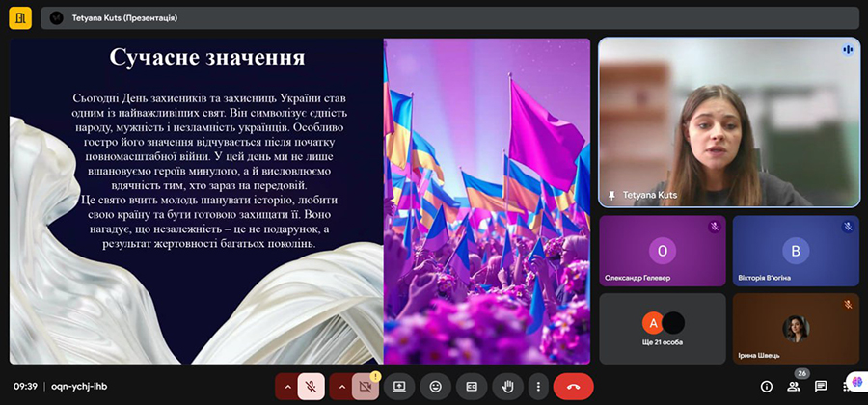Expand video settings arrow next to camera
The image size is (868, 405).
point(341,387)
